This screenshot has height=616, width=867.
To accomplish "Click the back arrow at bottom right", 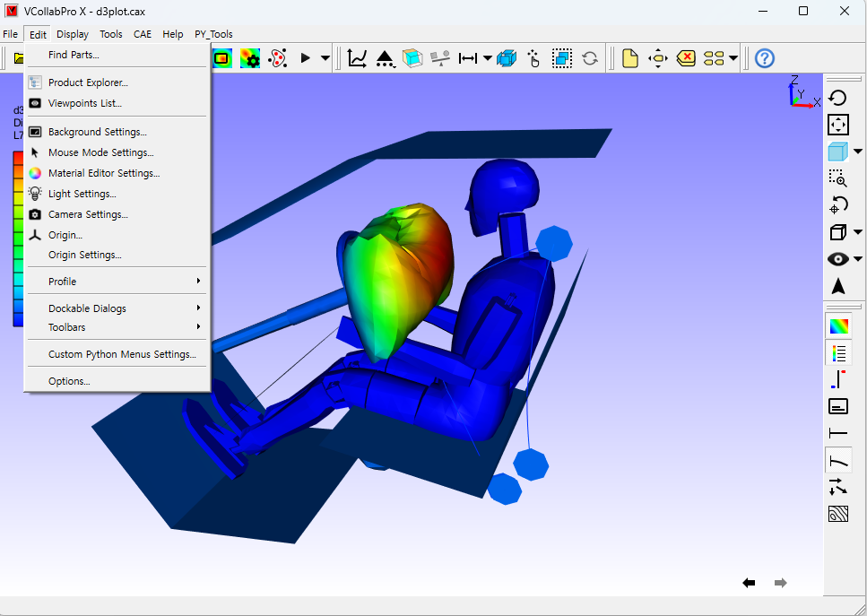I will [x=749, y=583].
